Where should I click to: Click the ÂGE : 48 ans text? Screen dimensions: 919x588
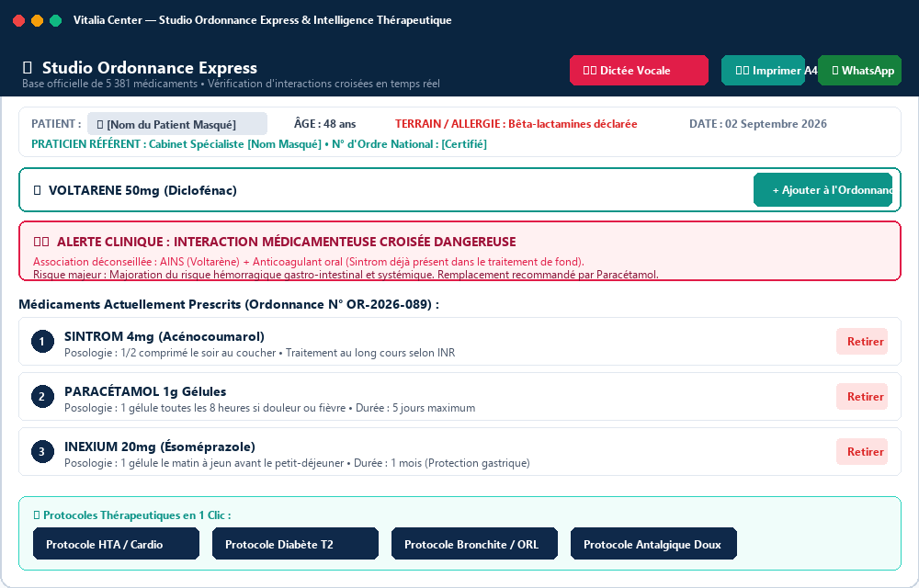324,124
